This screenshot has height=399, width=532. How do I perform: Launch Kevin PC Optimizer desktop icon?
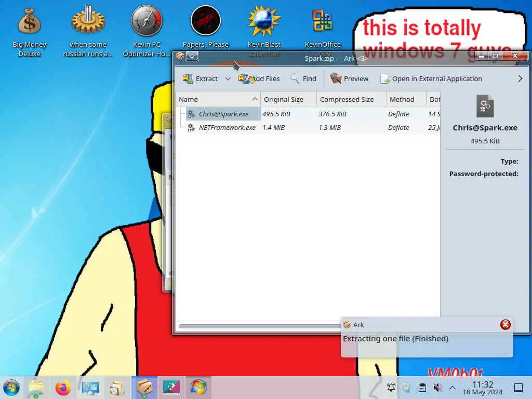pyautogui.click(x=147, y=32)
